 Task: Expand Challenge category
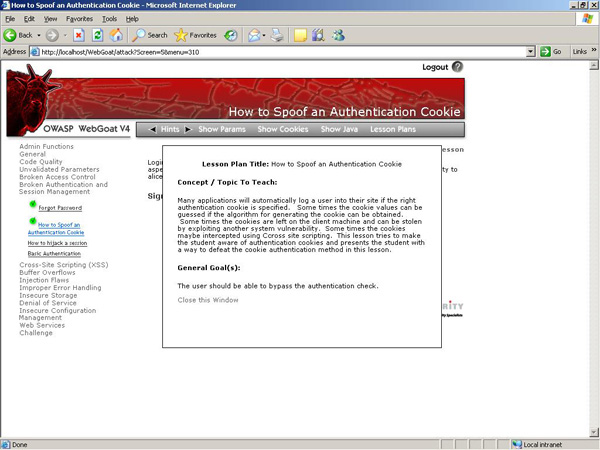[36, 333]
